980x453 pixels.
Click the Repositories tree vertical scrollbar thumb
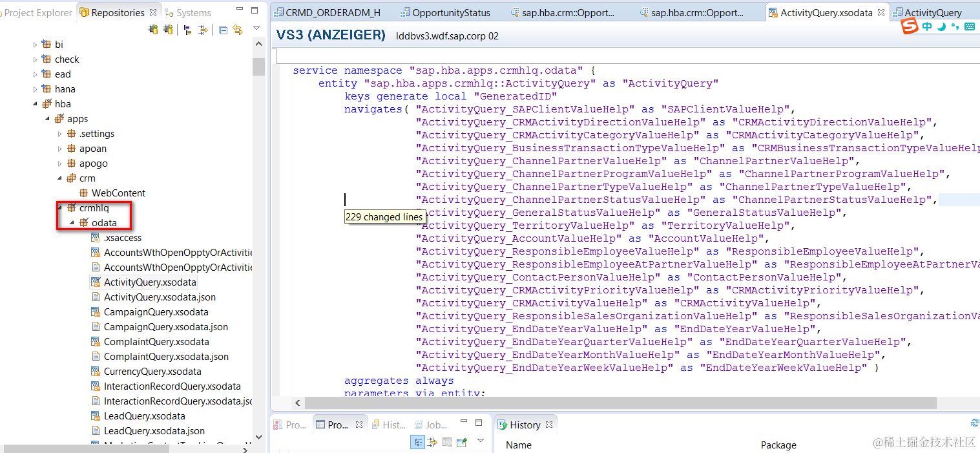pyautogui.click(x=258, y=67)
